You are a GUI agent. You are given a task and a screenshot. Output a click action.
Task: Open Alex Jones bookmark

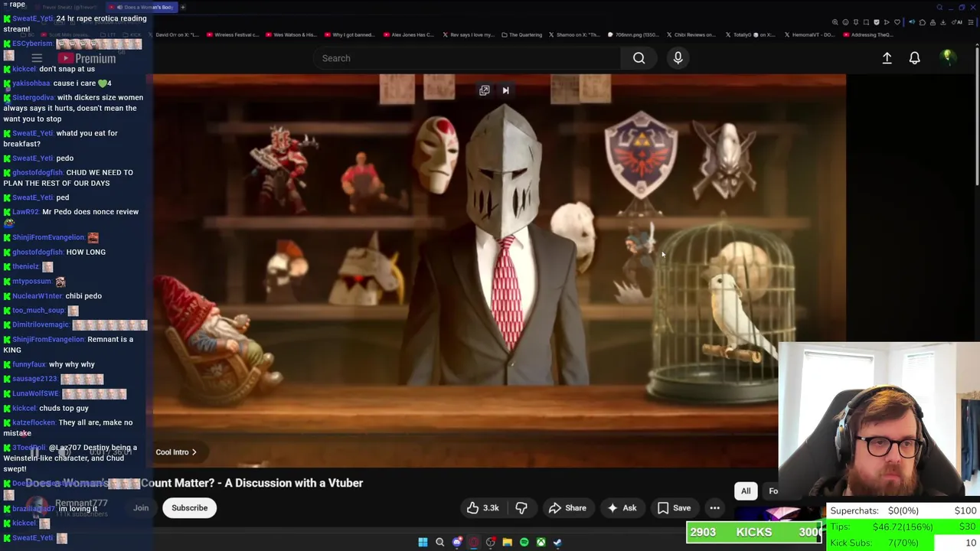coord(409,34)
